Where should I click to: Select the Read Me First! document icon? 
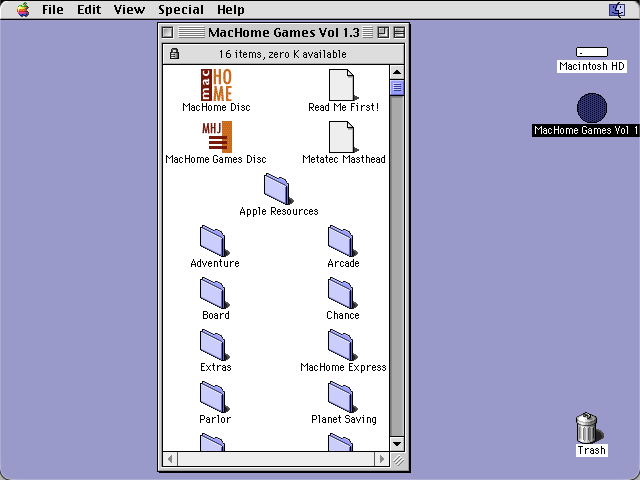coord(343,85)
